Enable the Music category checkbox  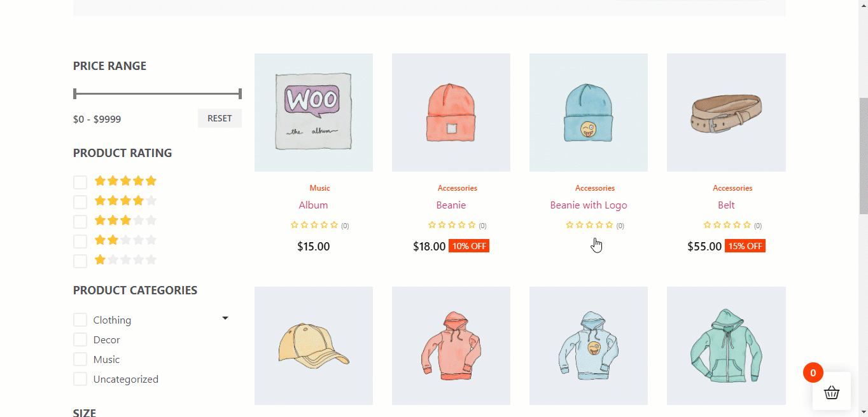[80, 360]
